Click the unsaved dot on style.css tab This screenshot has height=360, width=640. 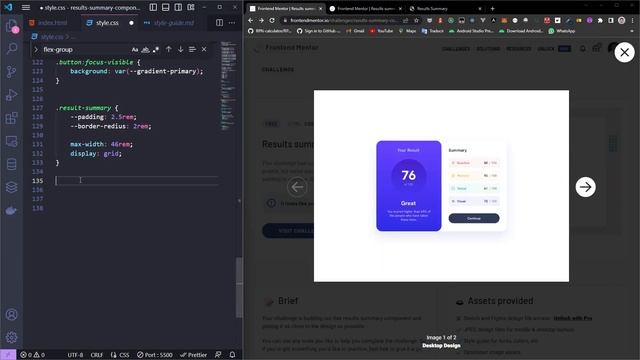131,23
